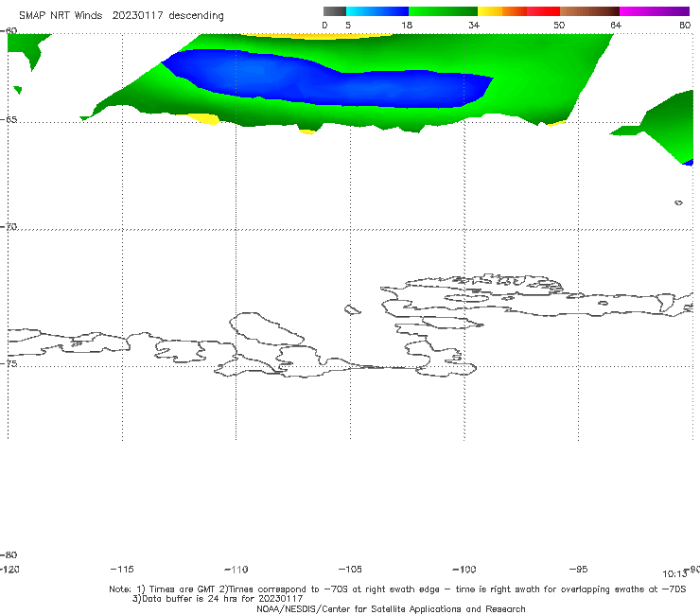
Task: Click the color bar label "34"
Action: click(474, 25)
